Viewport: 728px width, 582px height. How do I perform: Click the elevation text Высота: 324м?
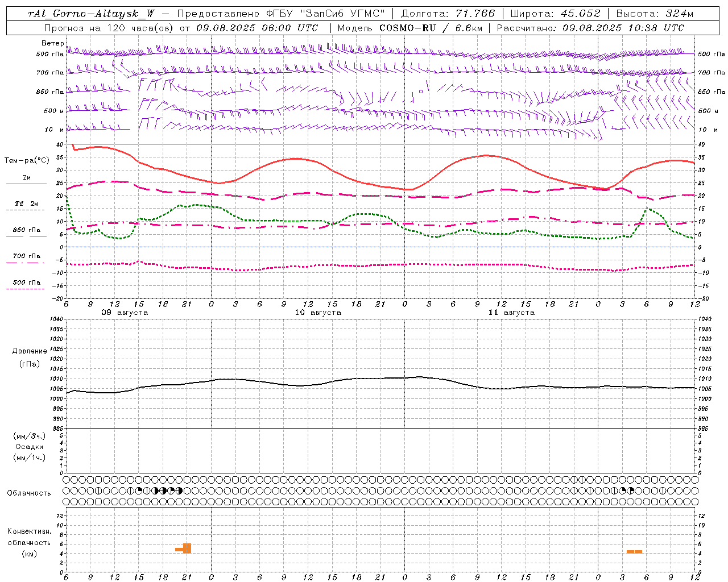655,14
